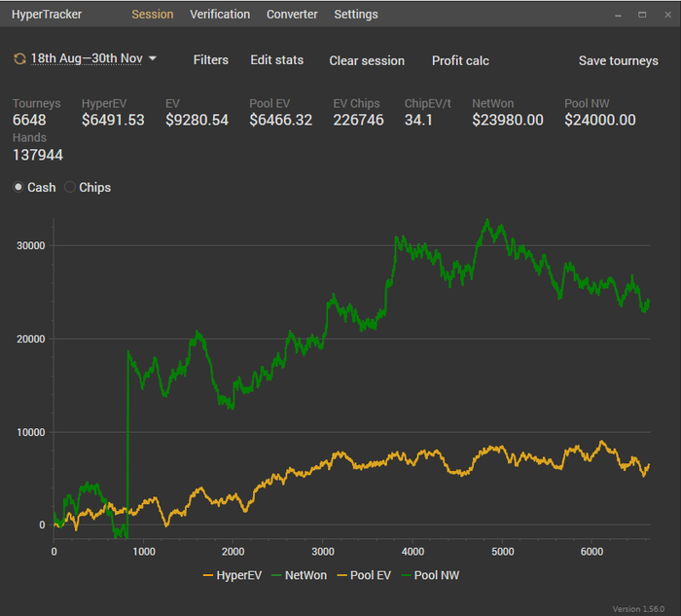Switch to the Verification tab
This screenshot has width=681, height=616.
click(220, 15)
